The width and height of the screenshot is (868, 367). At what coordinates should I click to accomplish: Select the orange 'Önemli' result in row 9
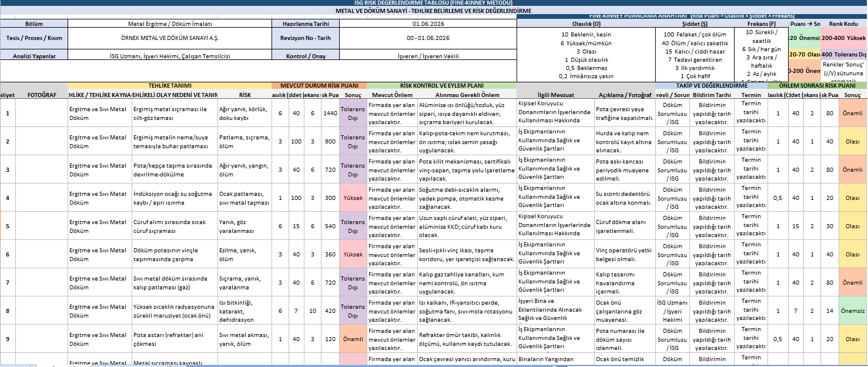(x=353, y=339)
